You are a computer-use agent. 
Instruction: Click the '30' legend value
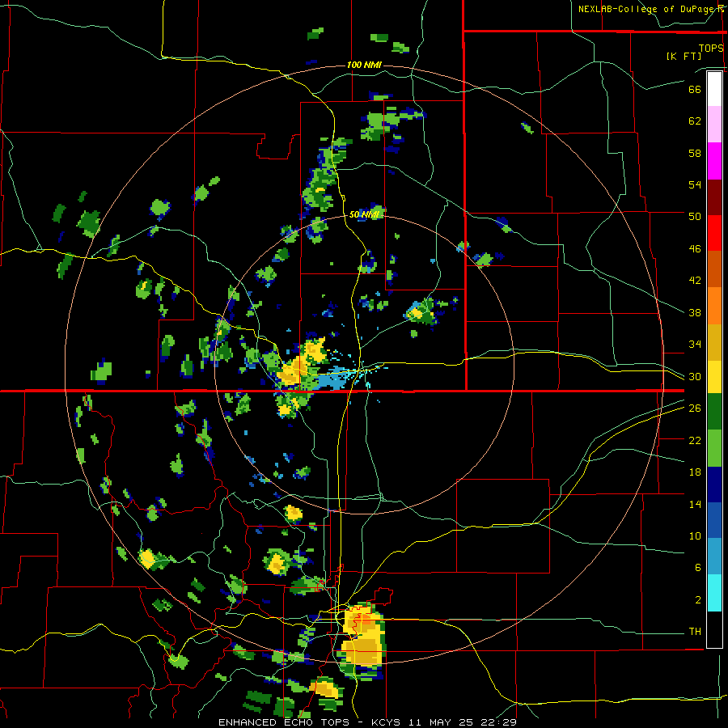click(x=695, y=376)
